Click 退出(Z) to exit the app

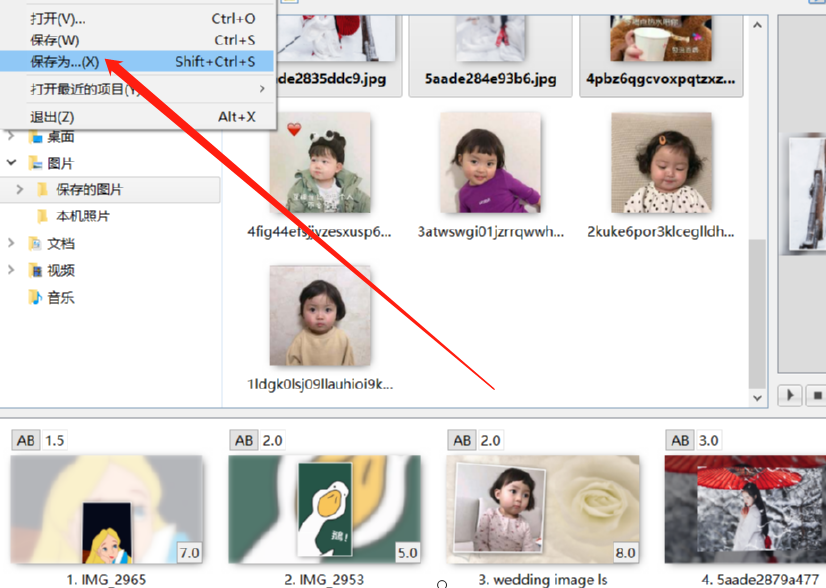[52, 117]
